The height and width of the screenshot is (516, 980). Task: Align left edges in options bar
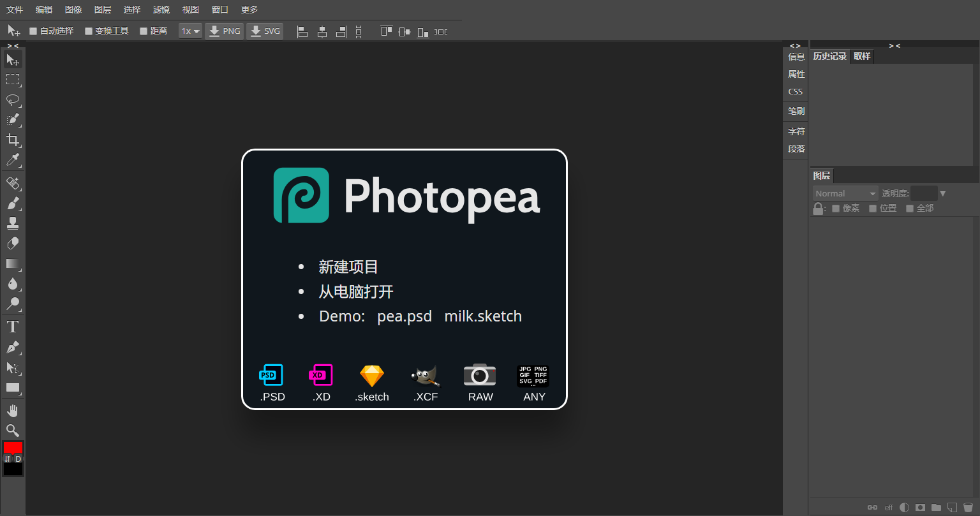(303, 31)
